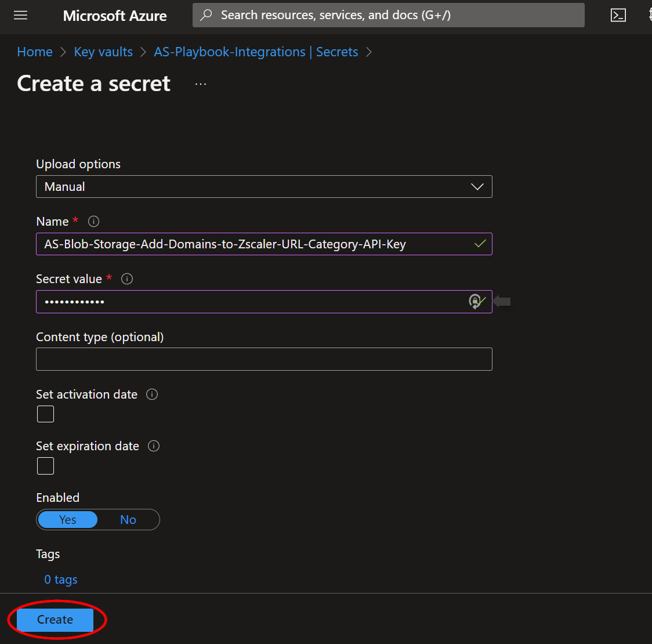Tick the Set expiration date checkbox
This screenshot has width=652, height=644.
(x=45, y=465)
